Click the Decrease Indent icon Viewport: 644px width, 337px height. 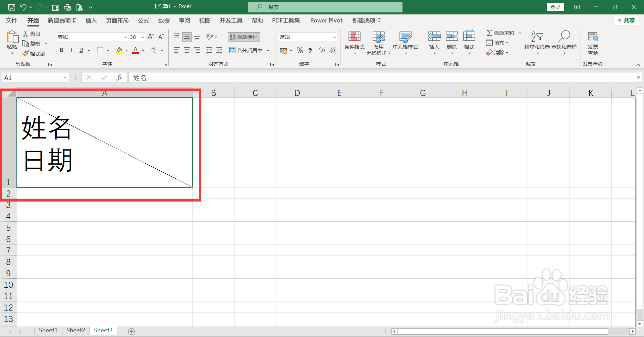click(209, 50)
